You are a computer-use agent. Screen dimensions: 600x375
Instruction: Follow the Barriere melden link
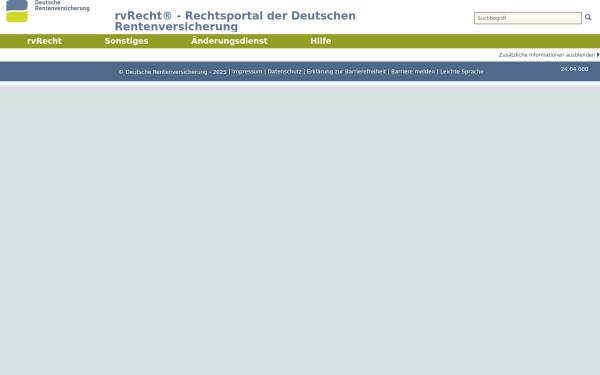coord(413,72)
